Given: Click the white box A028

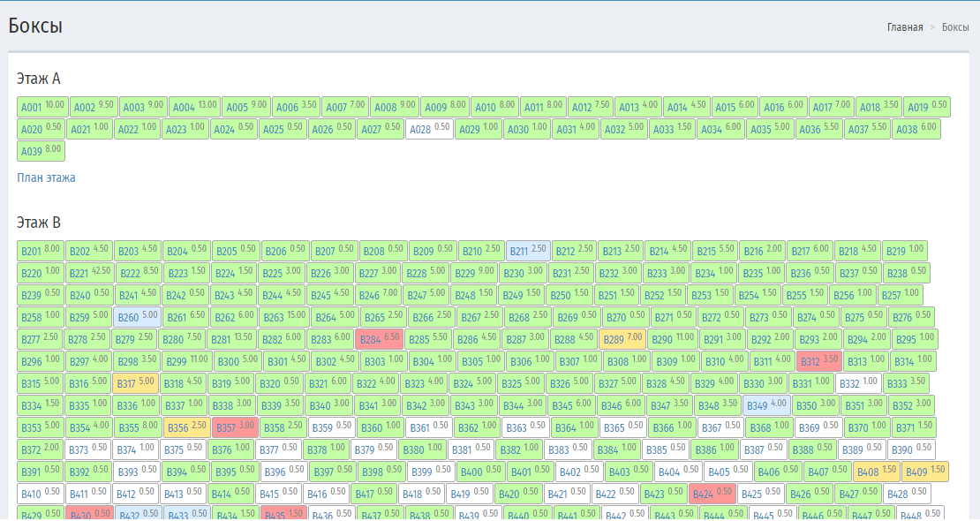Looking at the screenshot, I should click(x=429, y=129).
